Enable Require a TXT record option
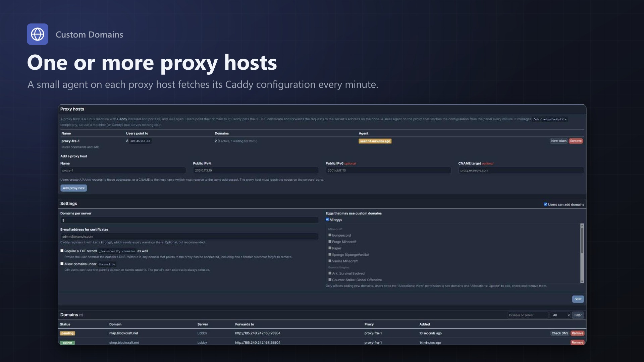The image size is (644, 362). pyautogui.click(x=62, y=251)
